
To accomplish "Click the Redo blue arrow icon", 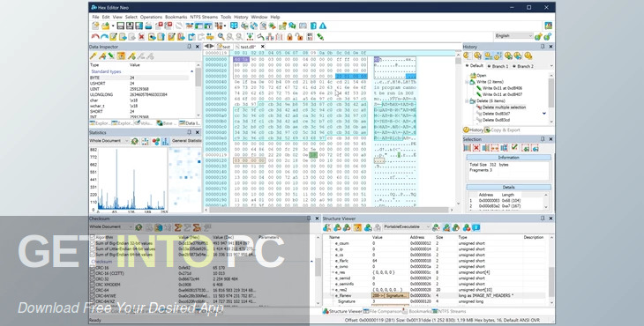I will 104,37.
